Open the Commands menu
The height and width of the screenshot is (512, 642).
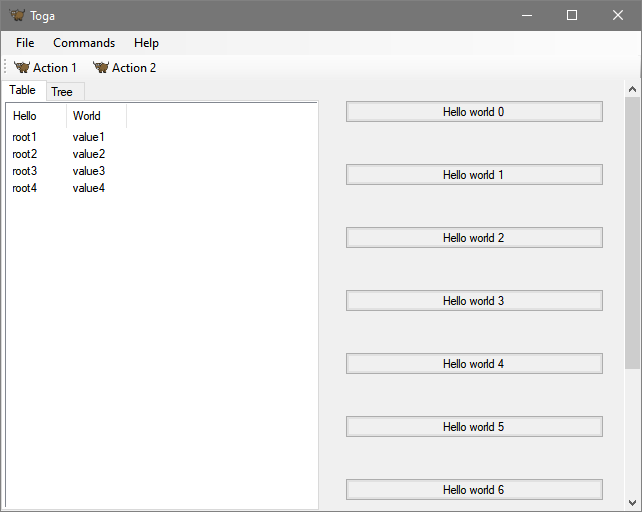click(x=84, y=43)
